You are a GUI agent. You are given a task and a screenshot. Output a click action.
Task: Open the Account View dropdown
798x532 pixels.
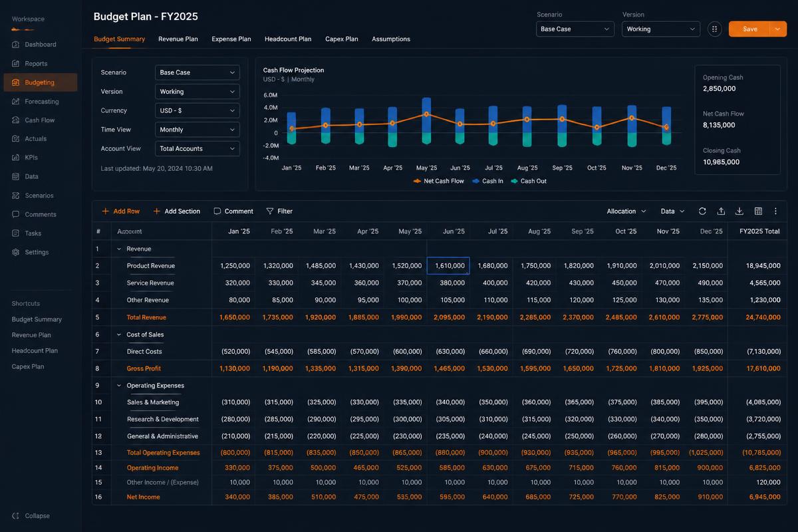point(198,149)
